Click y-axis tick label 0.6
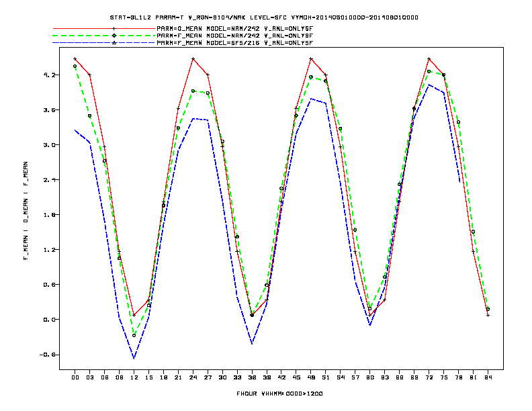 pos(49,285)
